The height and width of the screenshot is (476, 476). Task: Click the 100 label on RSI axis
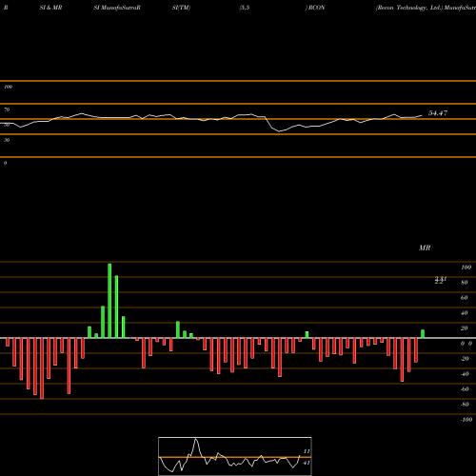[8, 87]
